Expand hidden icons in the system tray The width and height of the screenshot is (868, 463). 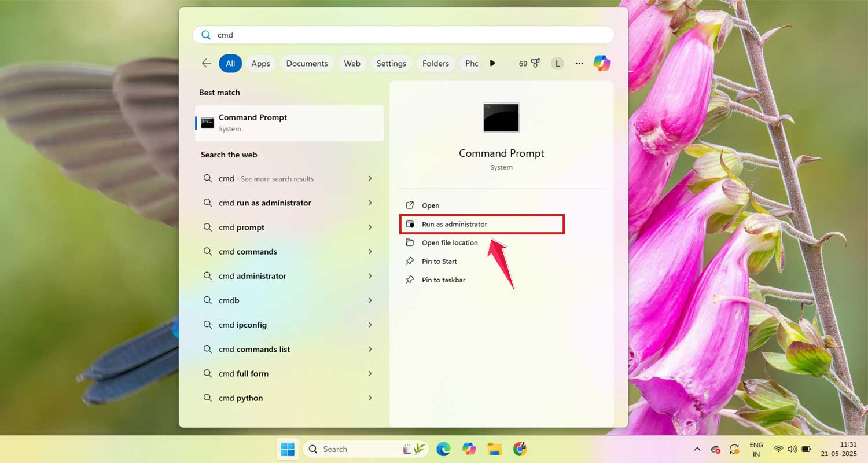pos(697,449)
